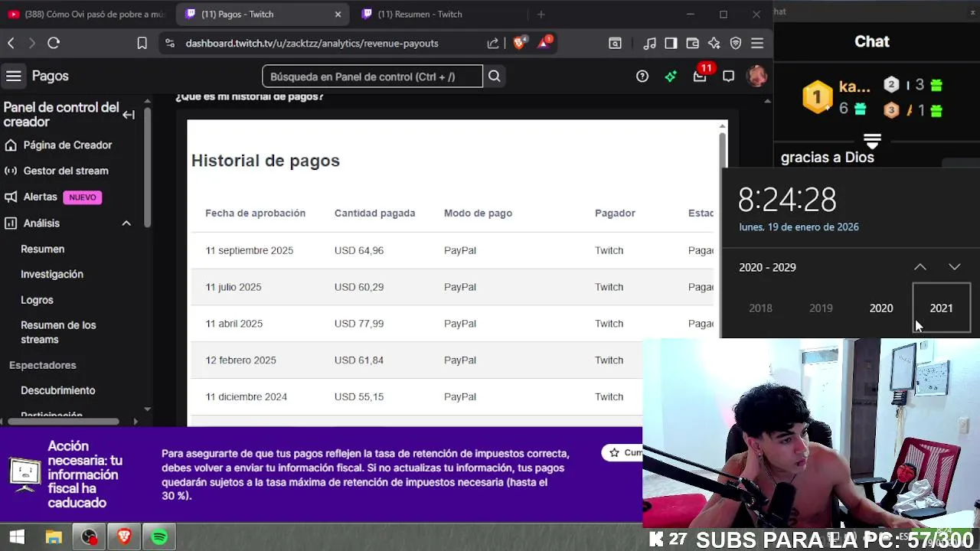Open OBS Studio from the taskbar

pyautogui.click(x=90, y=537)
